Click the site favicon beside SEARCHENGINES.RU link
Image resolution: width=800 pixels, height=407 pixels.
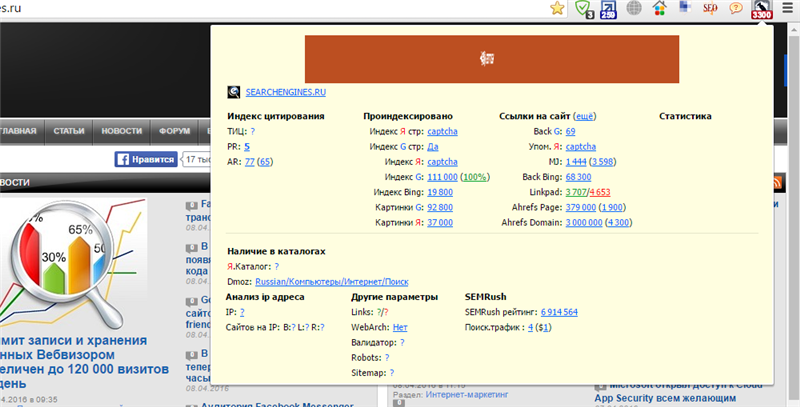click(x=234, y=92)
